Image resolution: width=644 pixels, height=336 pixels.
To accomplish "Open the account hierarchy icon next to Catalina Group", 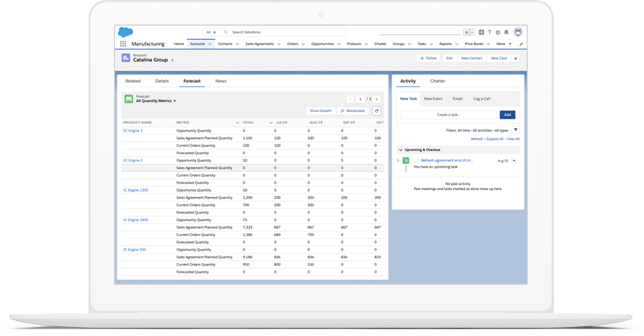I will [173, 60].
